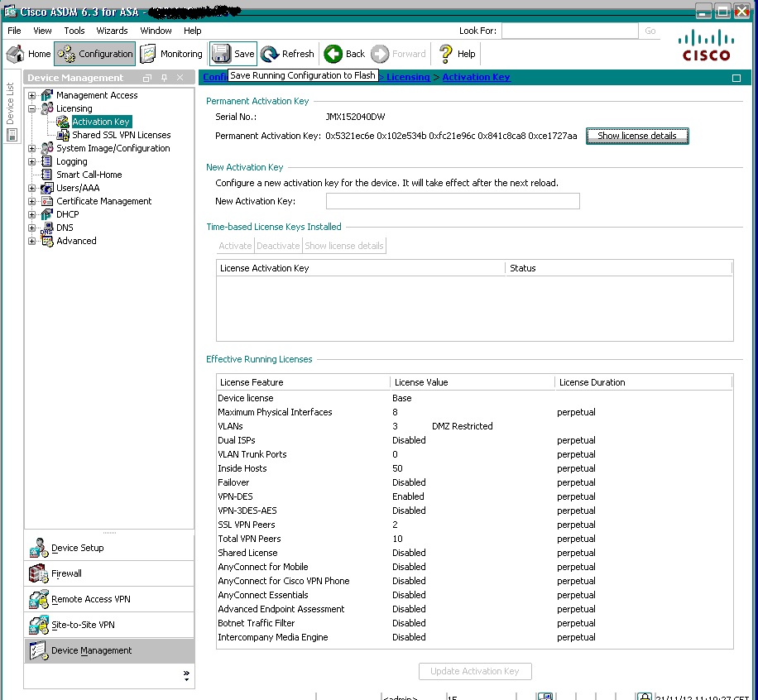Open the Device Management section
This screenshot has width=758, height=700.
(x=109, y=650)
